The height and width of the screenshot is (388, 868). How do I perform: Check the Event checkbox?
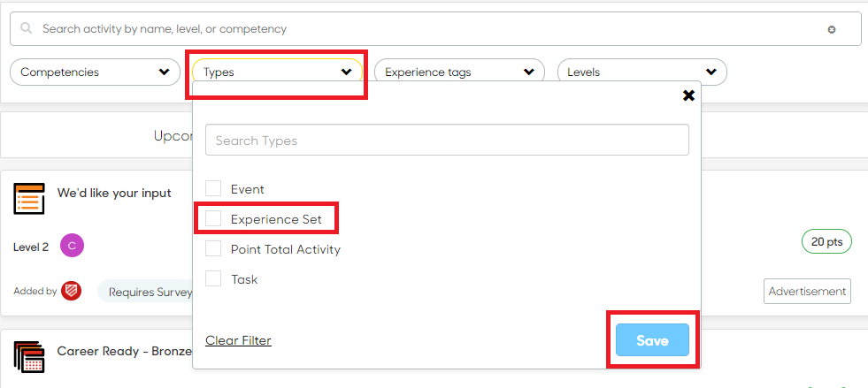(x=213, y=188)
